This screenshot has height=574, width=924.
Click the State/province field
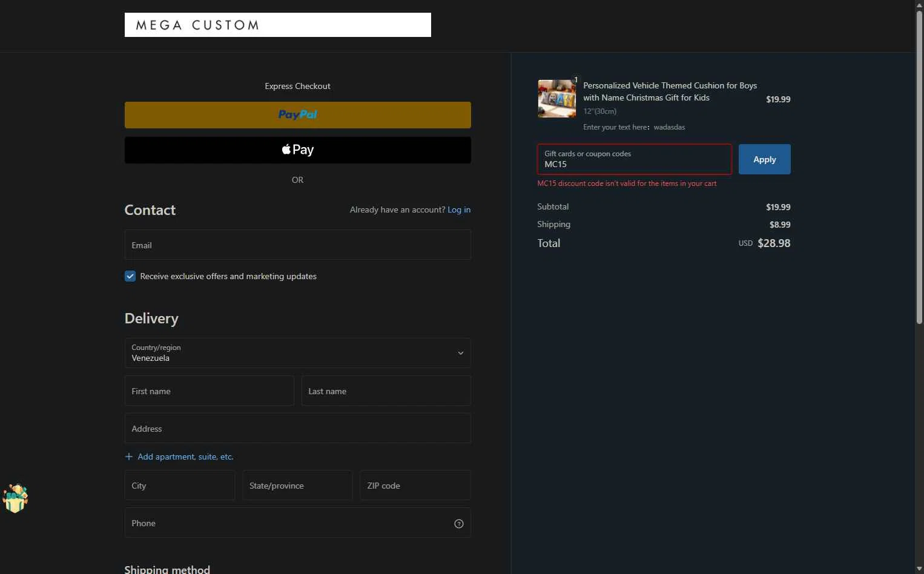pos(297,485)
